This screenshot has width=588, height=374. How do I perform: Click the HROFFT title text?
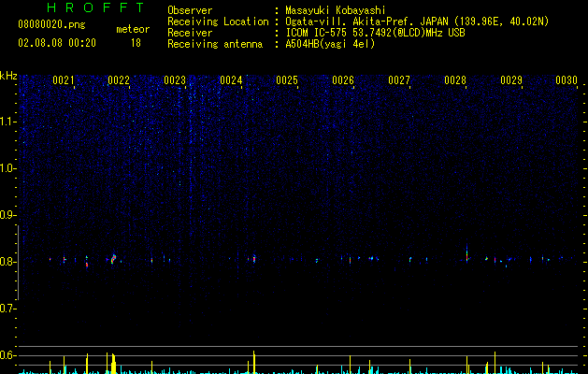[95, 7]
